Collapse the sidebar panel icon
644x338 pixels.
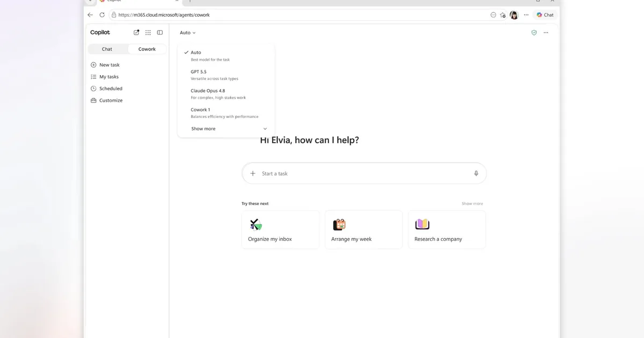tap(160, 33)
